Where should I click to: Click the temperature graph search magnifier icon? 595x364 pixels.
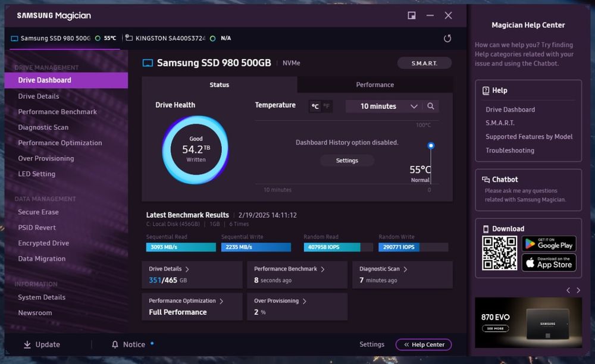tap(430, 106)
